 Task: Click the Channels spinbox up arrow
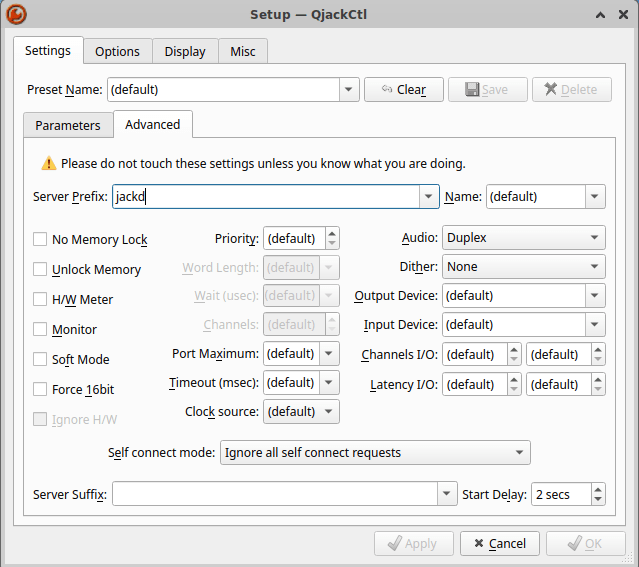click(332, 319)
